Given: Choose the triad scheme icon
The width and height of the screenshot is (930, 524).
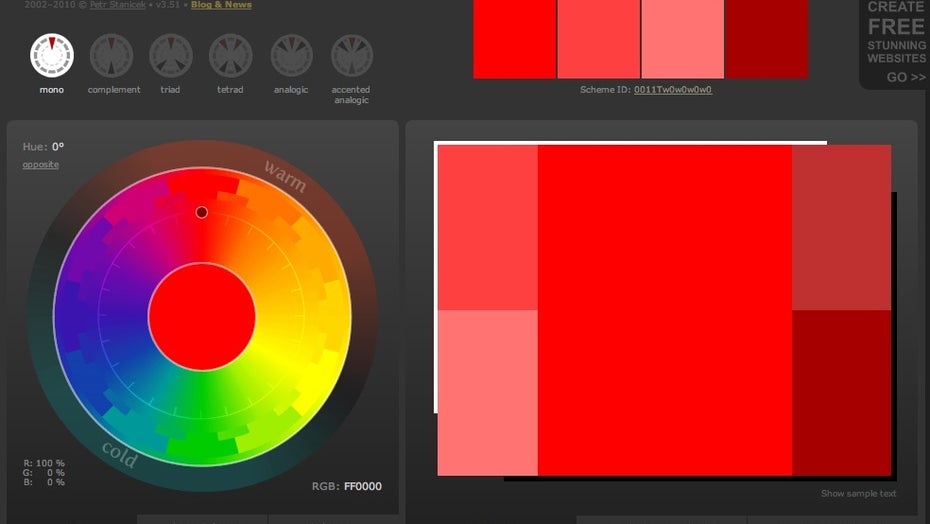Looking at the screenshot, I should tap(171, 56).
